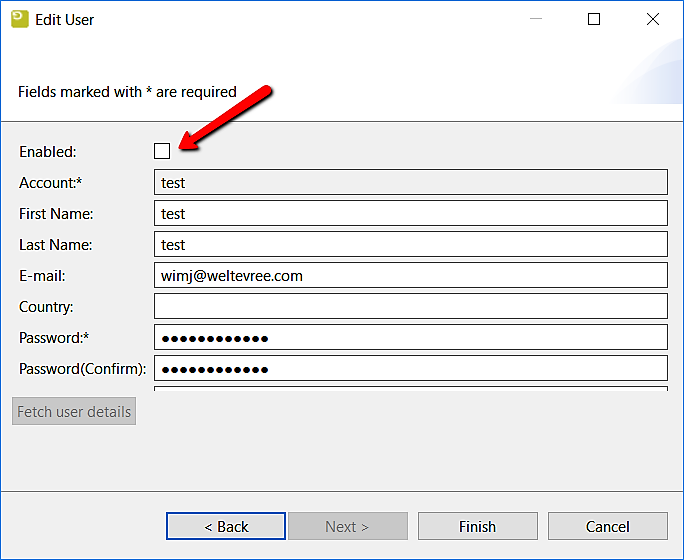This screenshot has width=684, height=560.
Task: Tick the Enabled checkbox
Action: pyautogui.click(x=162, y=151)
